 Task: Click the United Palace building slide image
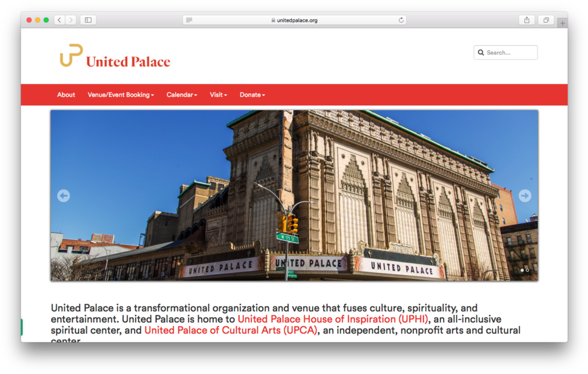tap(294, 196)
